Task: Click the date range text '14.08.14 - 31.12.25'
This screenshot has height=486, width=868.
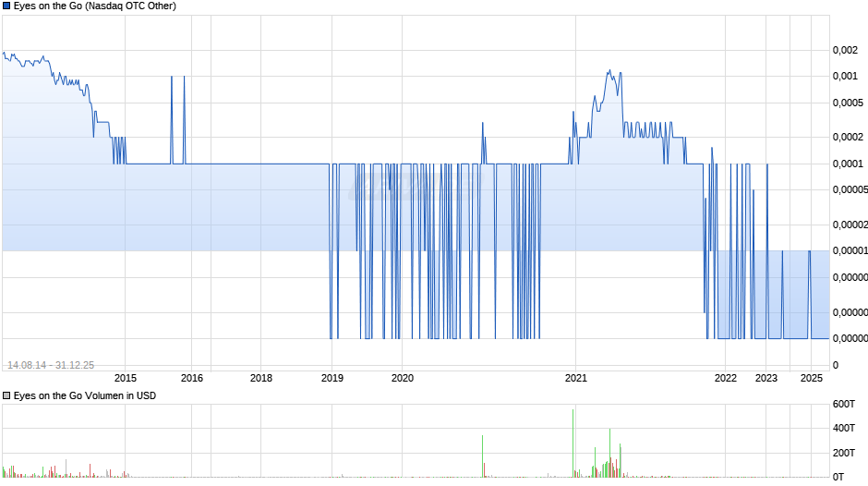Action: 51,365
